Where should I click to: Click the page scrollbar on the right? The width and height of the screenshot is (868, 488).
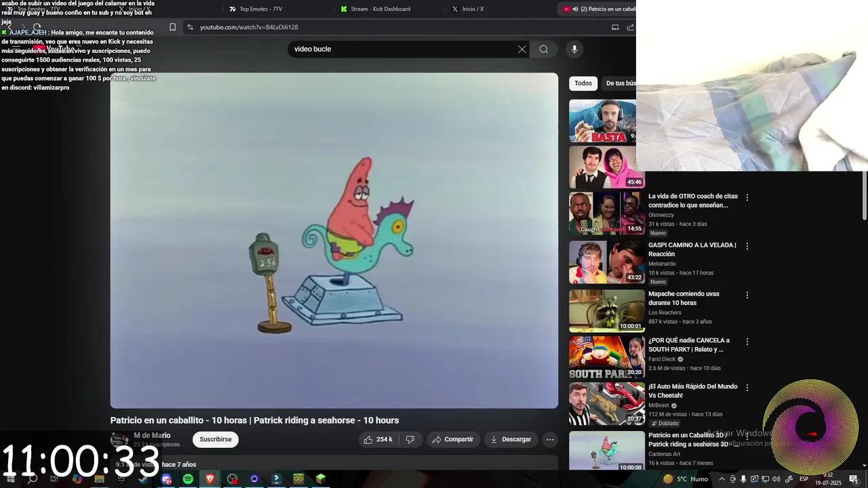point(865,197)
